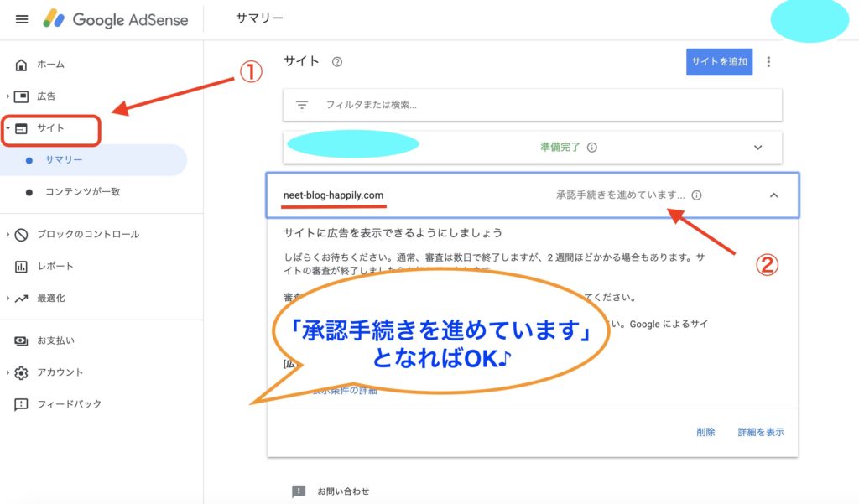Click the フィルタまたは検索 input field

[532, 105]
